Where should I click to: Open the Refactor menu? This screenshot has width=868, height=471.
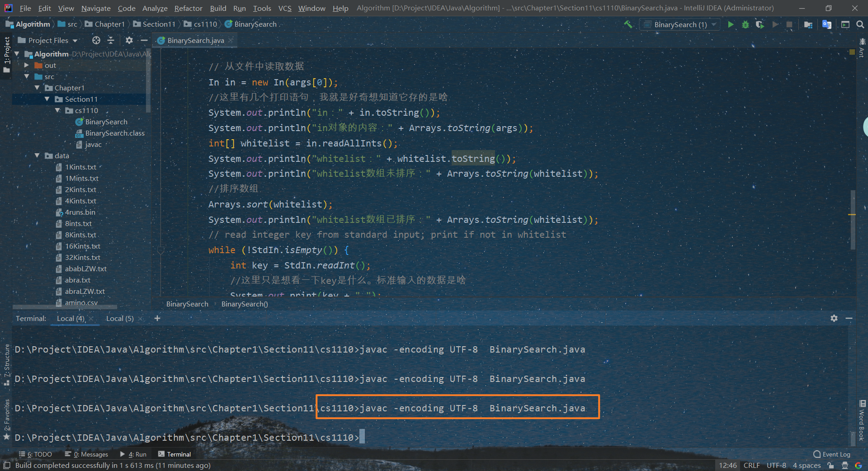tap(189, 8)
